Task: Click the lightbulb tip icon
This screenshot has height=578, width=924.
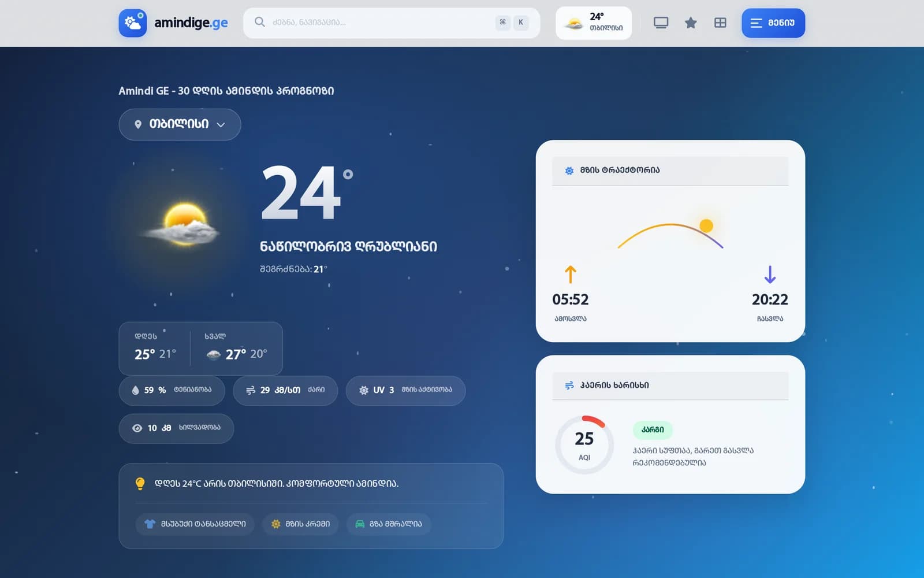Action: point(140,484)
